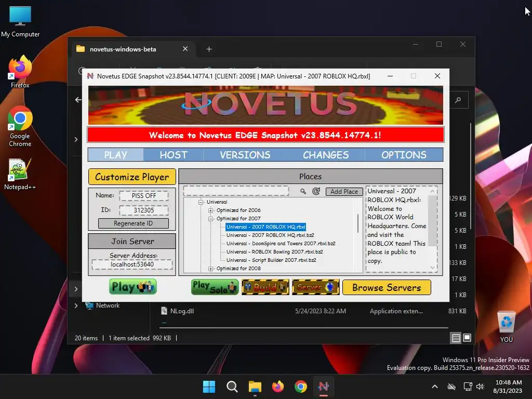Select ROBLOX Bowling 2007 map
This screenshot has height=399, width=532.
(x=274, y=252)
